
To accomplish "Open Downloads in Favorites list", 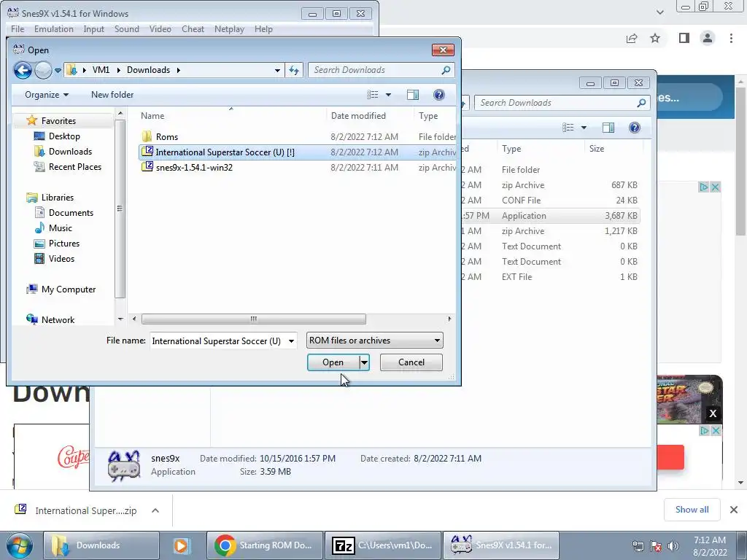I will click(x=70, y=152).
